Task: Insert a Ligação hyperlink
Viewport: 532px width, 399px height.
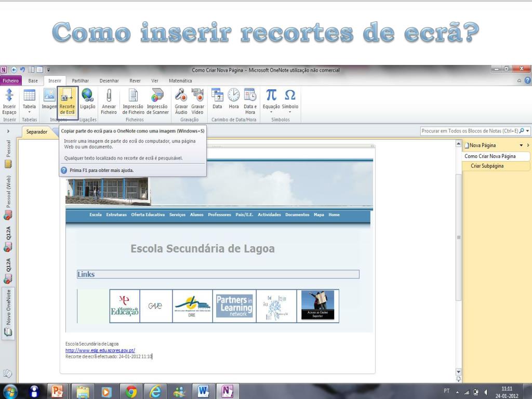Action: click(x=87, y=99)
